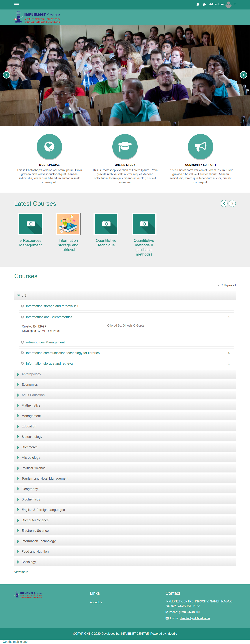The image size is (250, 644).
Task: Open the hamburger side menu
Action: (16, 5)
